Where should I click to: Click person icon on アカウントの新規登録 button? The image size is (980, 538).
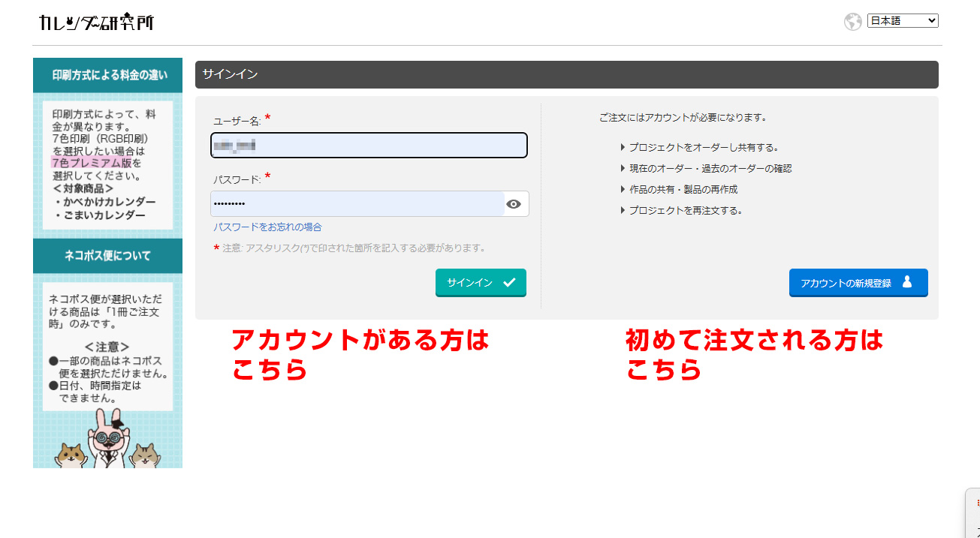[907, 282]
